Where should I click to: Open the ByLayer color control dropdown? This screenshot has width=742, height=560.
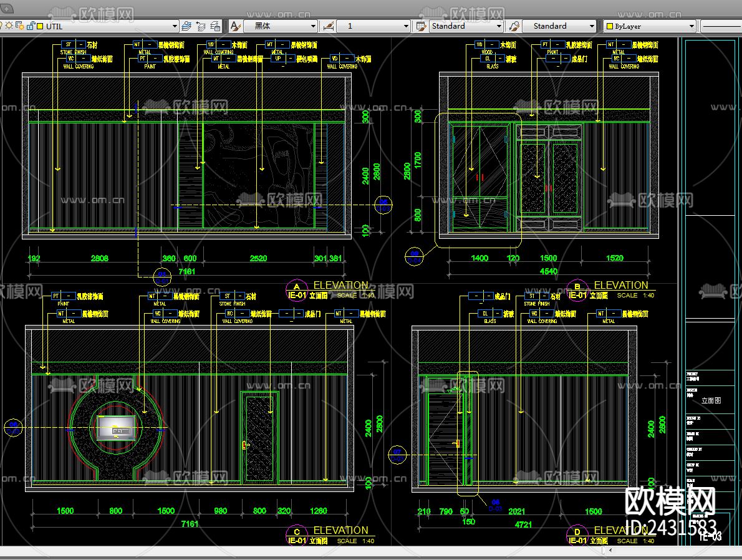click(x=691, y=26)
